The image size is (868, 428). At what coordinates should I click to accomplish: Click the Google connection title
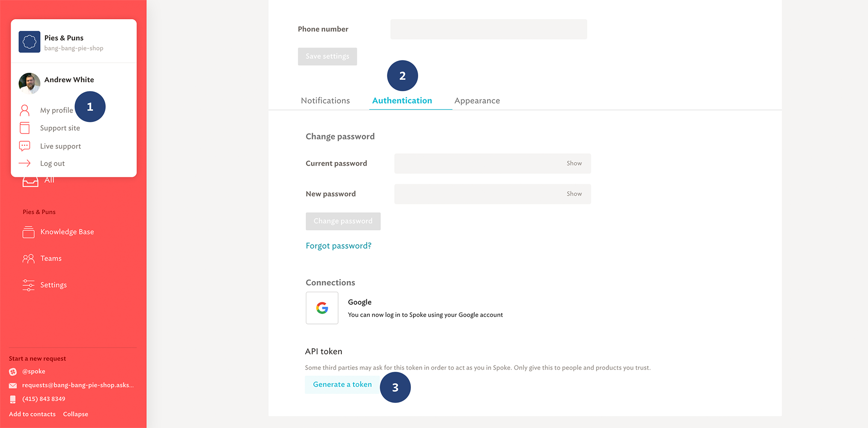tap(360, 302)
